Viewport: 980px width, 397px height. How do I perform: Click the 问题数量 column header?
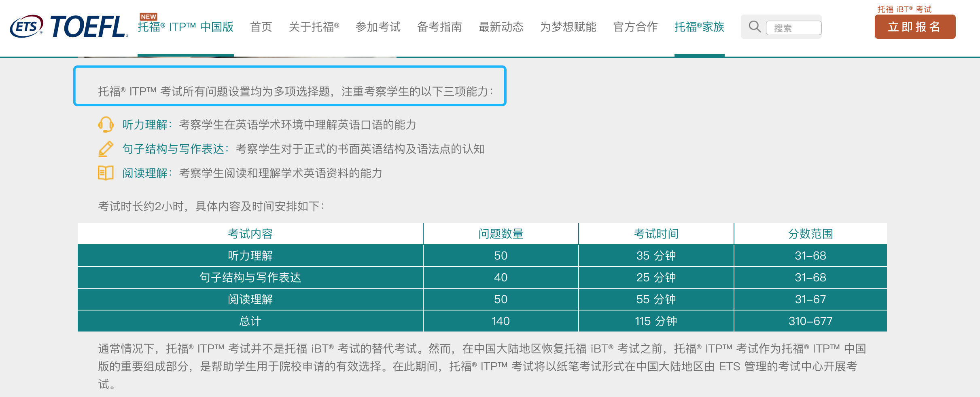(501, 234)
